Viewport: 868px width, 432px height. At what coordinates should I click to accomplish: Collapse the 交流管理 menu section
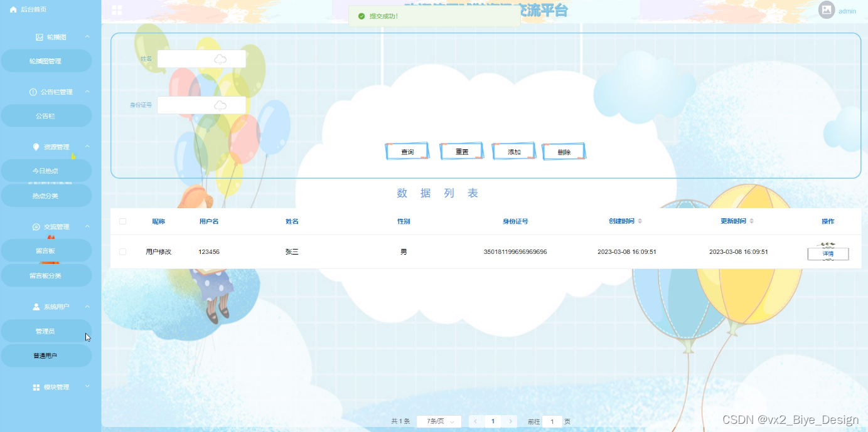point(87,226)
